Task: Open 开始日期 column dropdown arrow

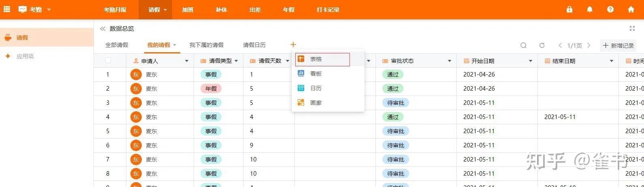Action: click(531, 61)
